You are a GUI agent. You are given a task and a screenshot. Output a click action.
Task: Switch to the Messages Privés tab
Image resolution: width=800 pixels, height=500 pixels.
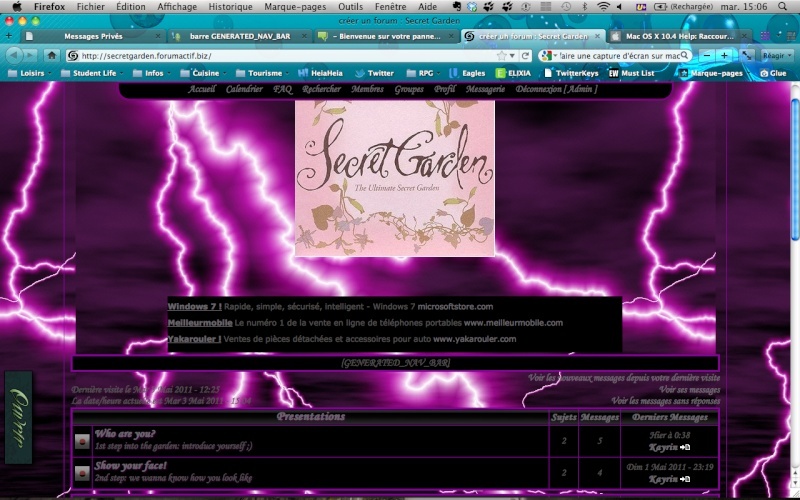(93, 36)
